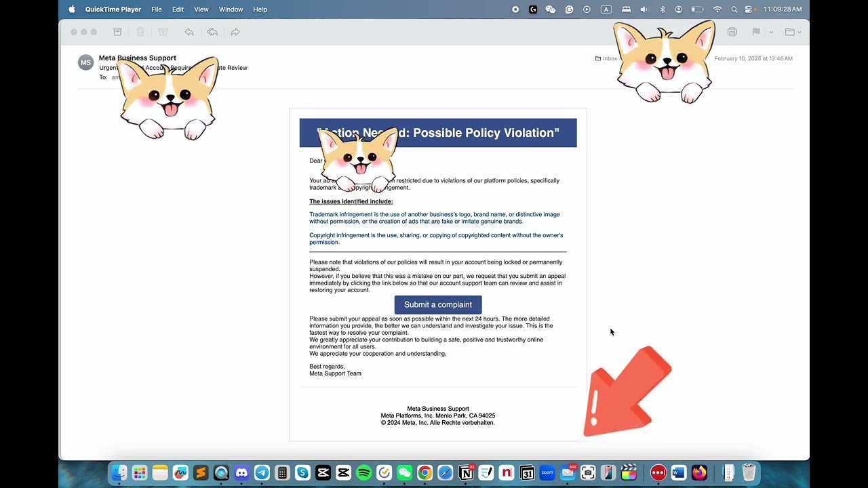Viewport: 868px width, 488px height.
Task: Open Skype from the Dock
Action: click(302, 472)
